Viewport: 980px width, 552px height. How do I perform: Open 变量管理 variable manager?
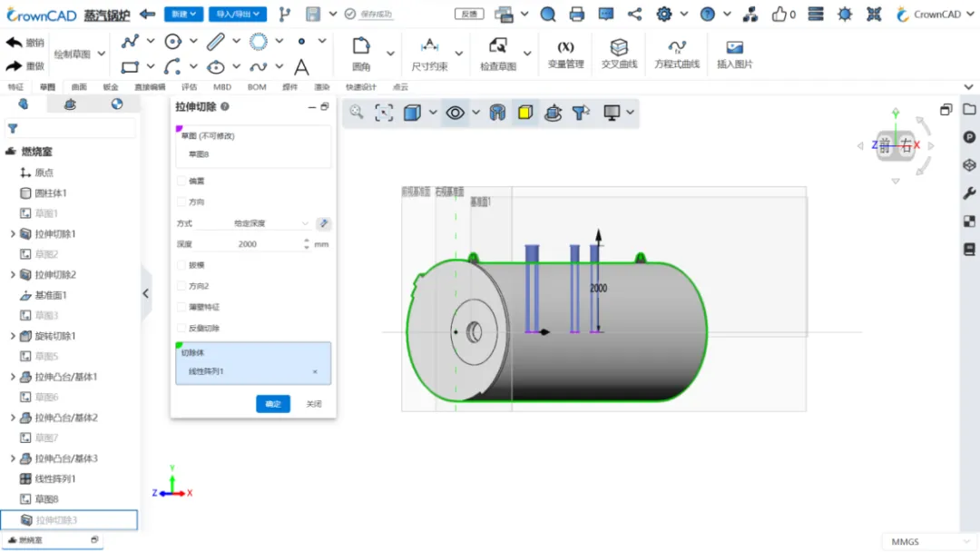click(565, 54)
